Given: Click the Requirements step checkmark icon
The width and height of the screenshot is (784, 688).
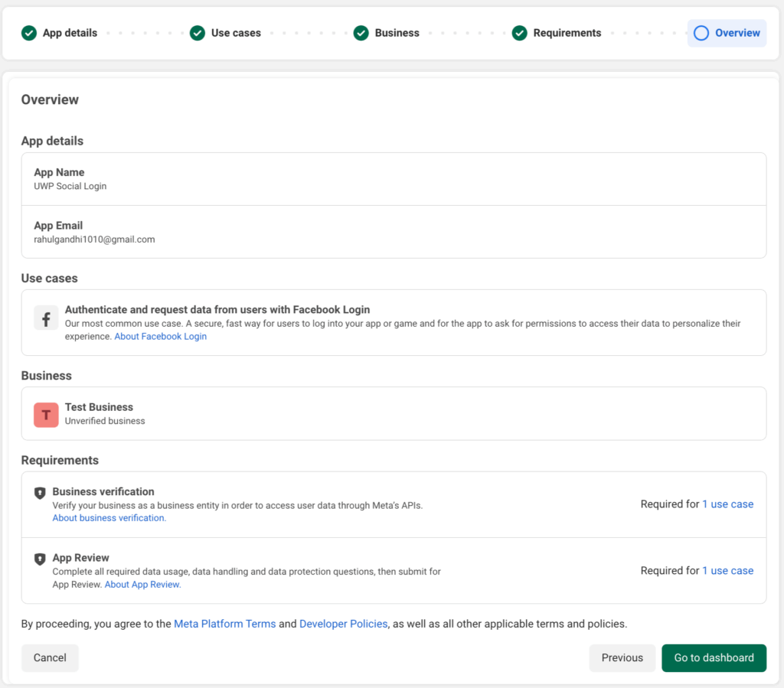Looking at the screenshot, I should tap(520, 33).
